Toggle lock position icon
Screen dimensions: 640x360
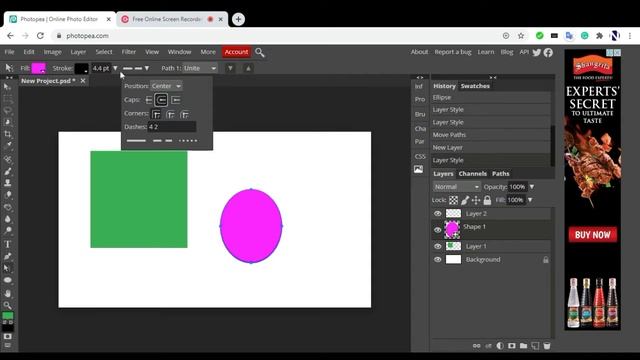476,200
